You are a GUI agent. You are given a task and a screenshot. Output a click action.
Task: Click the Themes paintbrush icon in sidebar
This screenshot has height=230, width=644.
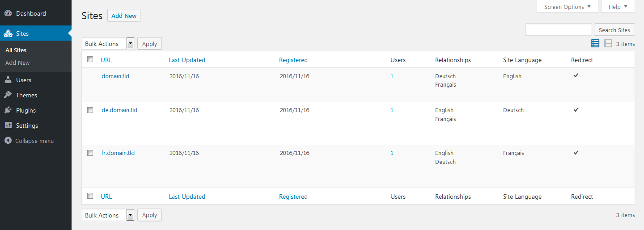pyautogui.click(x=8, y=95)
